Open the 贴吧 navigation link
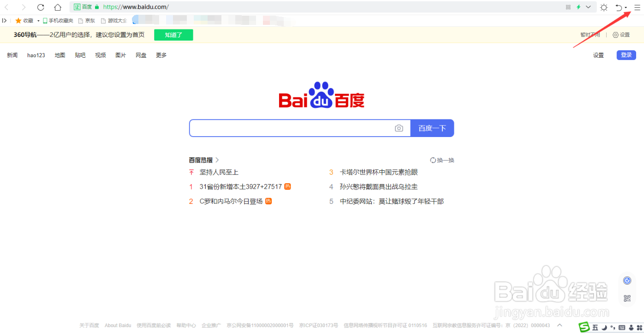 point(80,55)
